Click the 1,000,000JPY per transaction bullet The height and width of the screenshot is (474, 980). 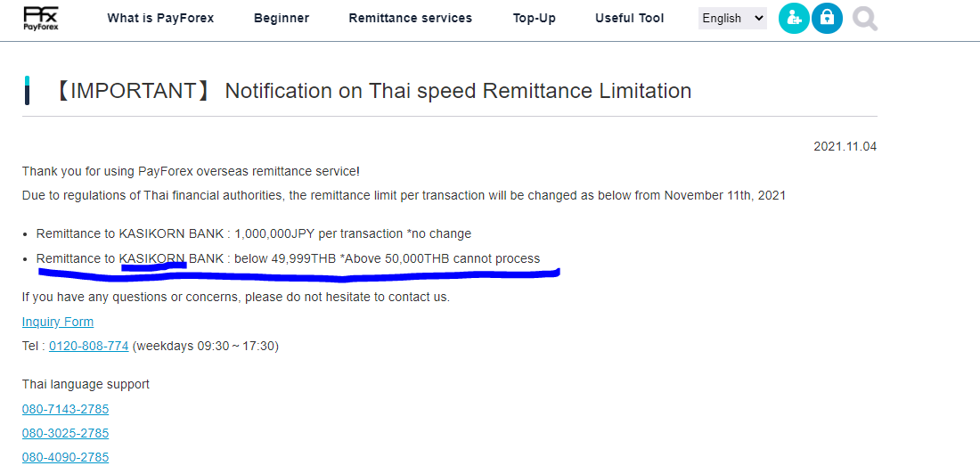pyautogui.click(x=254, y=233)
